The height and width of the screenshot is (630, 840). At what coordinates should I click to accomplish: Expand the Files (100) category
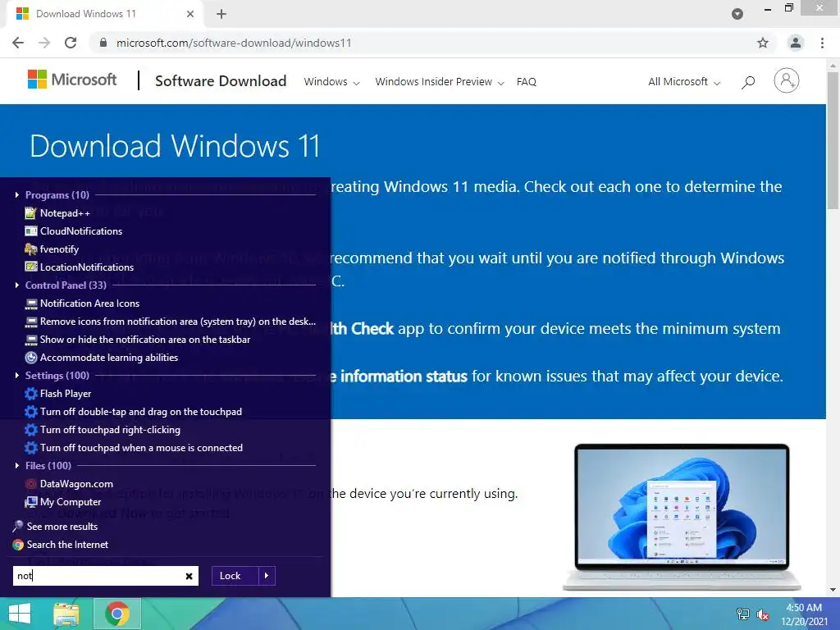pos(48,466)
